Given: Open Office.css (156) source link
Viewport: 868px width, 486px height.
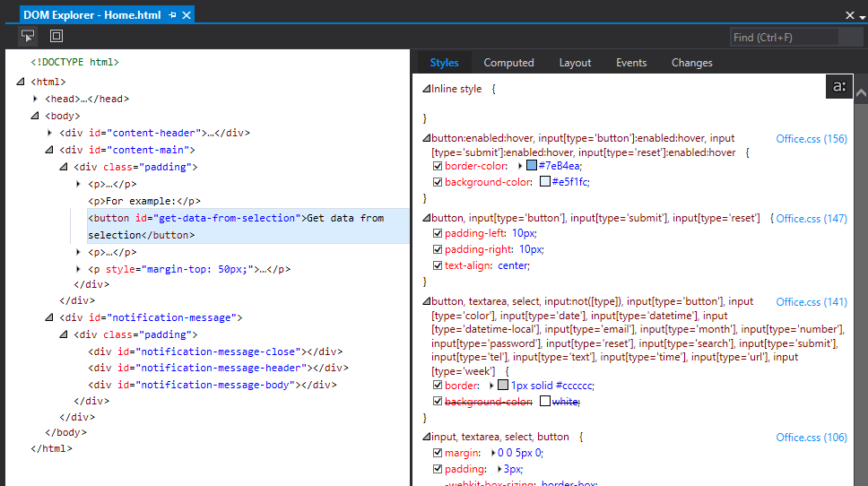Looking at the screenshot, I should [811, 139].
